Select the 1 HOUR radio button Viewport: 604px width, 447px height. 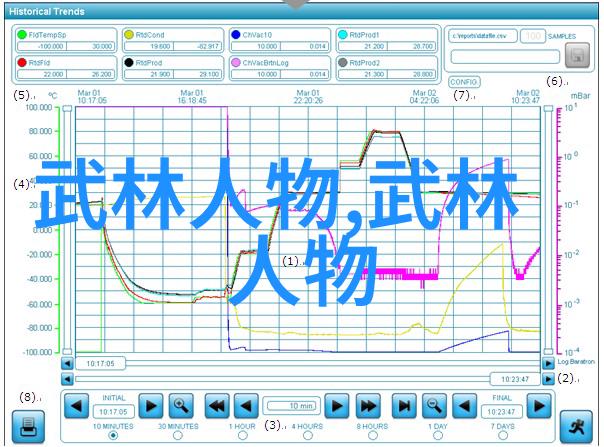pyautogui.click(x=243, y=435)
